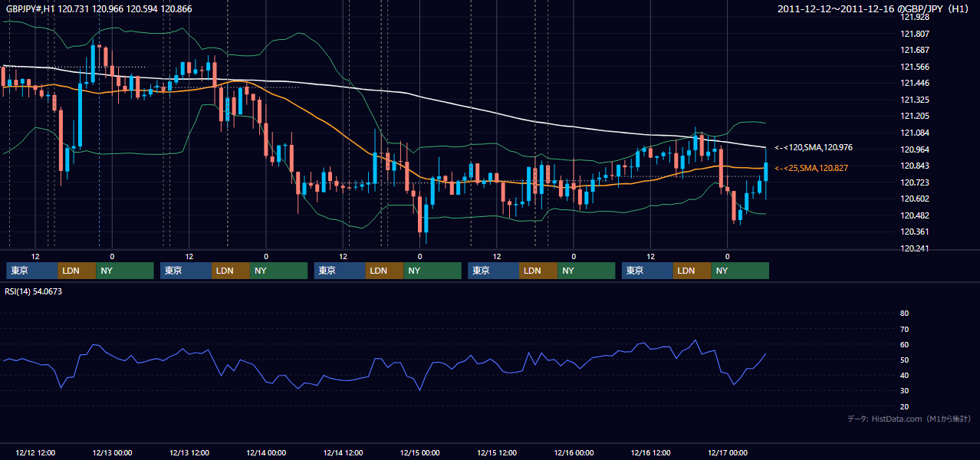Click price axis value 120.241
Viewport: 980px width, 460px height.
915,248
